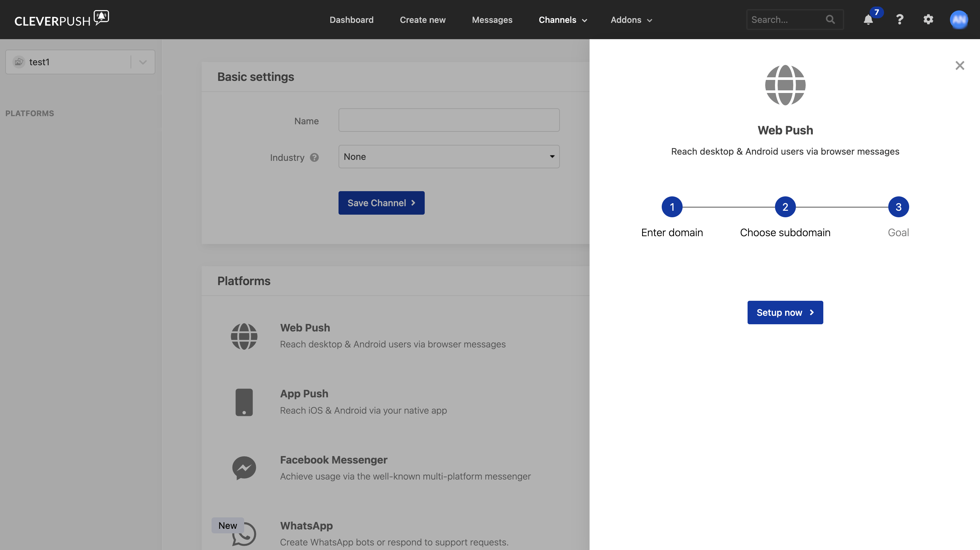The height and width of the screenshot is (550, 980).
Task: Click the New badge on WhatsApp
Action: 228,525
